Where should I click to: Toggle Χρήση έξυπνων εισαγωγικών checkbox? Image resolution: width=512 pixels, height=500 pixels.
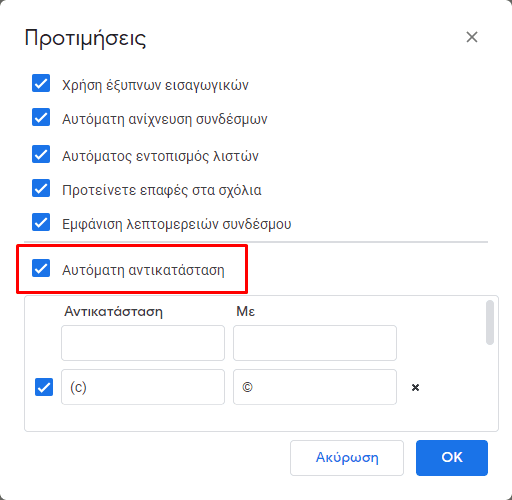tap(41, 83)
